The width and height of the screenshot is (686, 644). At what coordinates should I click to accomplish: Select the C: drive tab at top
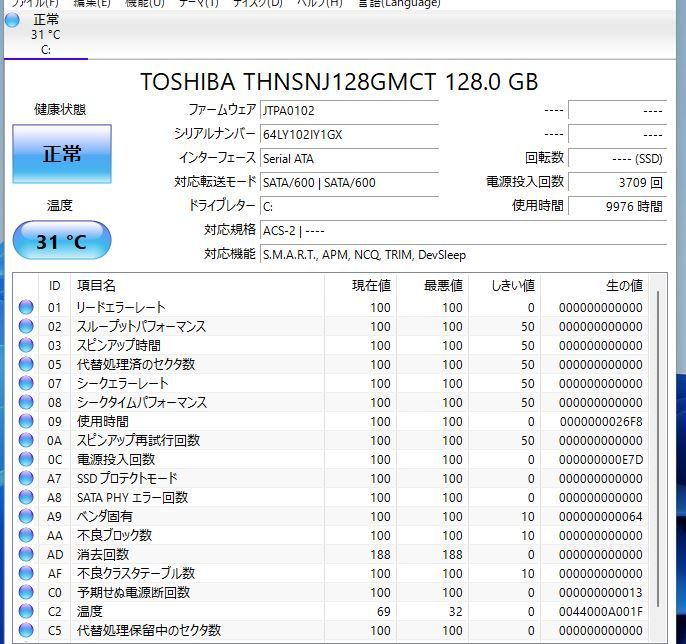(x=46, y=35)
